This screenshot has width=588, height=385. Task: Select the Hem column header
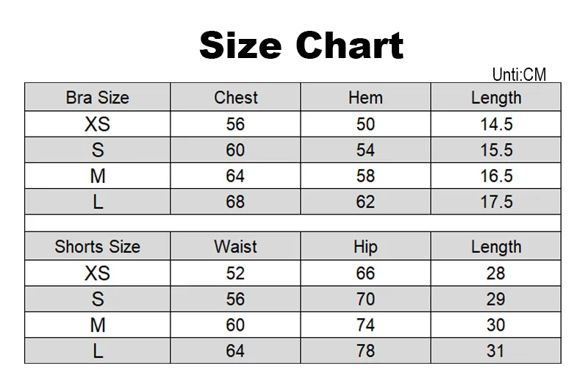click(365, 98)
